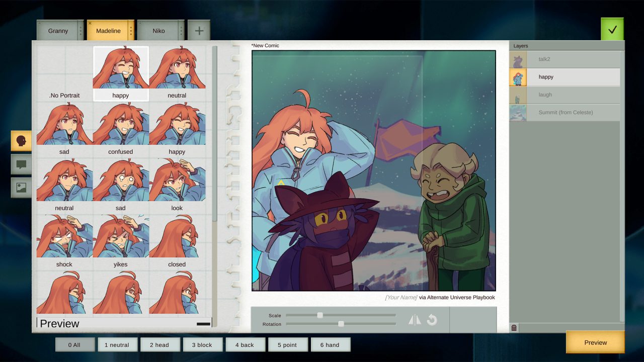Filter portraits by 5 point
The image size is (644, 362).
[x=287, y=345]
